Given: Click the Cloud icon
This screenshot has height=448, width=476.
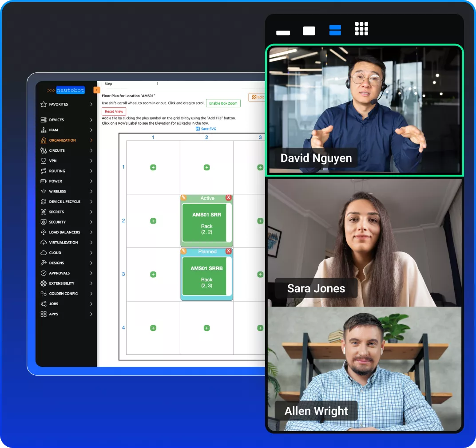Looking at the screenshot, I should [x=44, y=253].
